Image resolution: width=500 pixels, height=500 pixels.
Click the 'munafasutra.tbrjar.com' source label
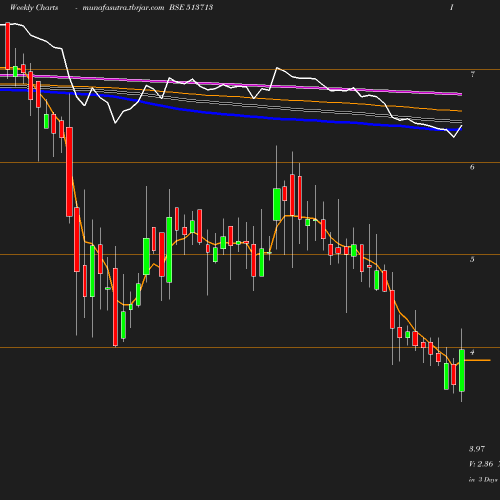[123, 8]
